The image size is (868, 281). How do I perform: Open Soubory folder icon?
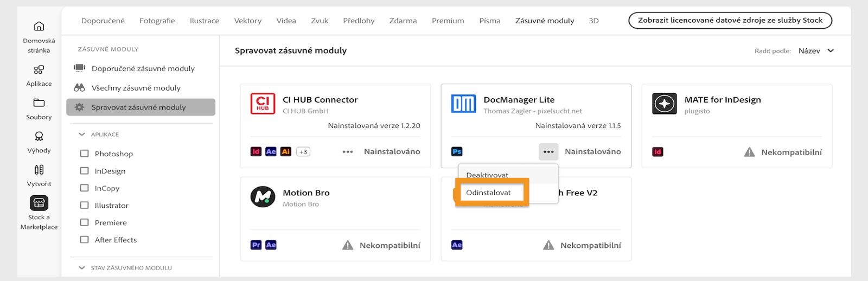pyautogui.click(x=39, y=103)
